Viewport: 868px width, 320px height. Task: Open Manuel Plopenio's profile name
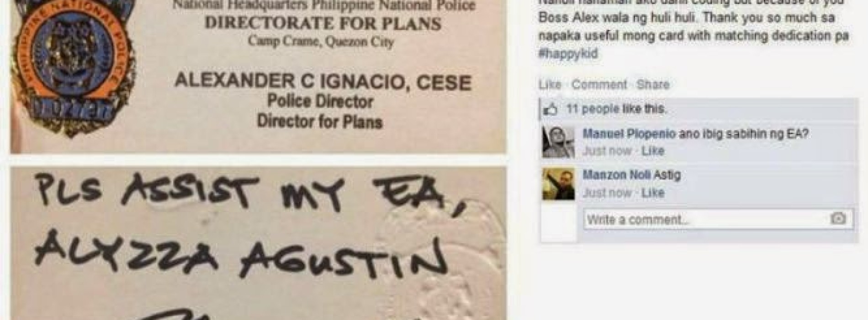click(629, 134)
